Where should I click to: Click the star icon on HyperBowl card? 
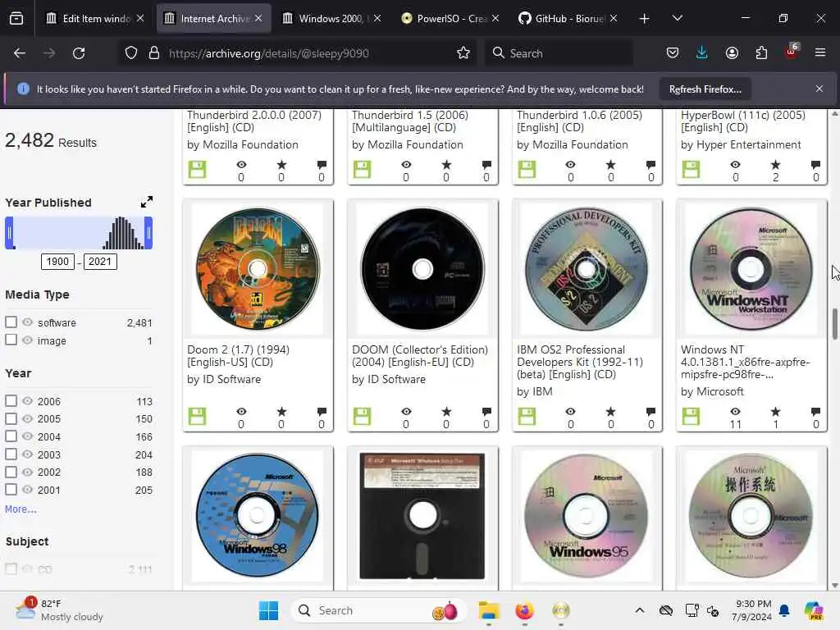(x=775, y=164)
